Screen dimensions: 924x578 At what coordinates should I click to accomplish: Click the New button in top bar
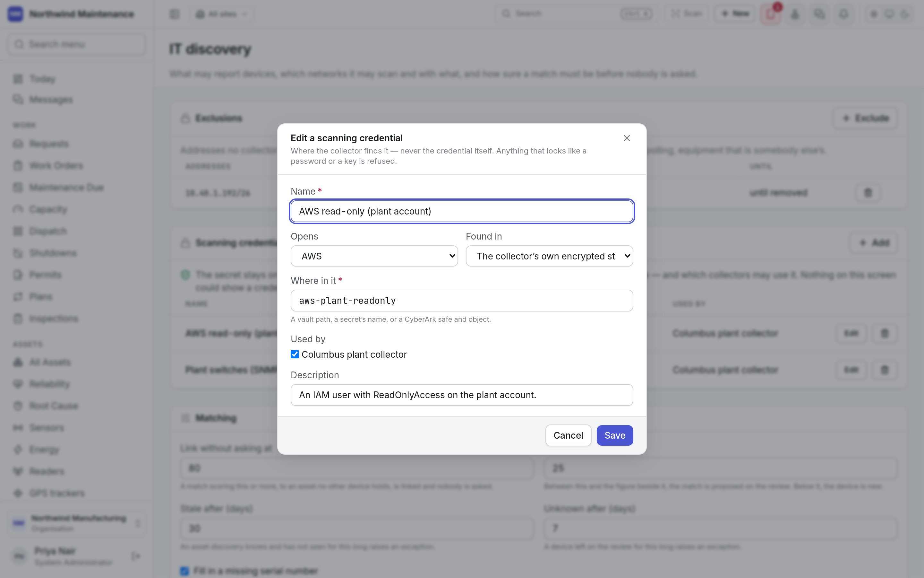[x=735, y=14]
